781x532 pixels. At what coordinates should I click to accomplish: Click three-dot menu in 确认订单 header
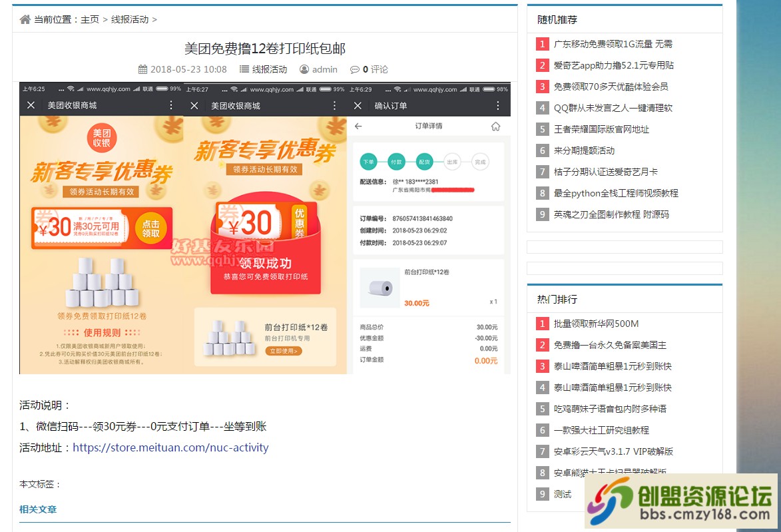[497, 106]
